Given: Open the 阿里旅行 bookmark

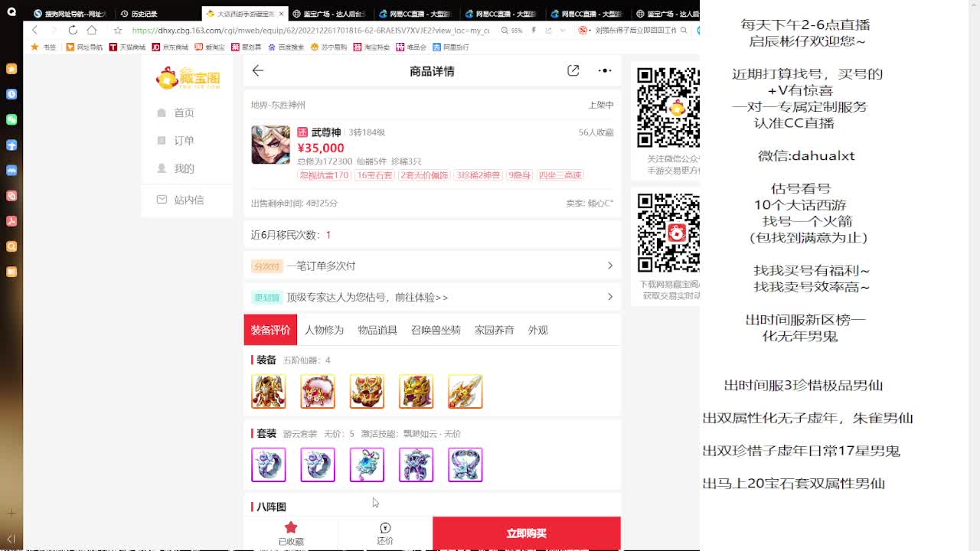Looking at the screenshot, I should tap(450, 47).
